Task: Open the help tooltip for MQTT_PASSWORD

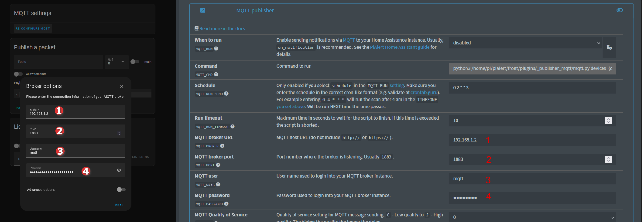Action: [226, 204]
